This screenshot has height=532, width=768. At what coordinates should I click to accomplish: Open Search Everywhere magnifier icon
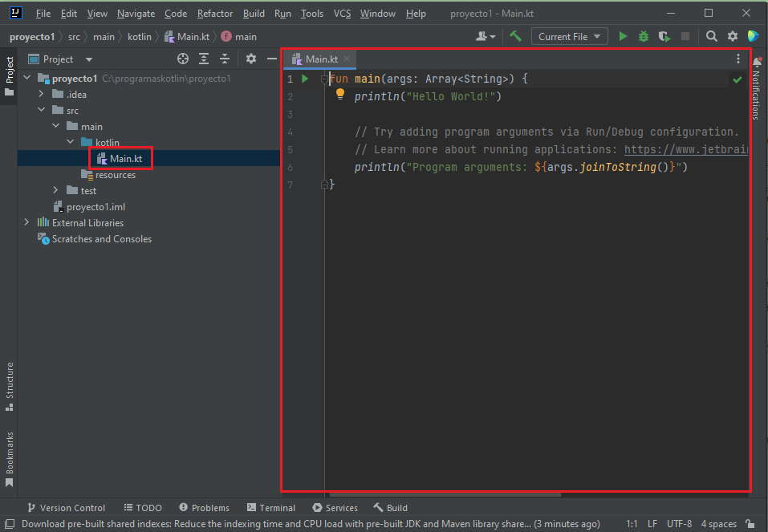point(711,36)
